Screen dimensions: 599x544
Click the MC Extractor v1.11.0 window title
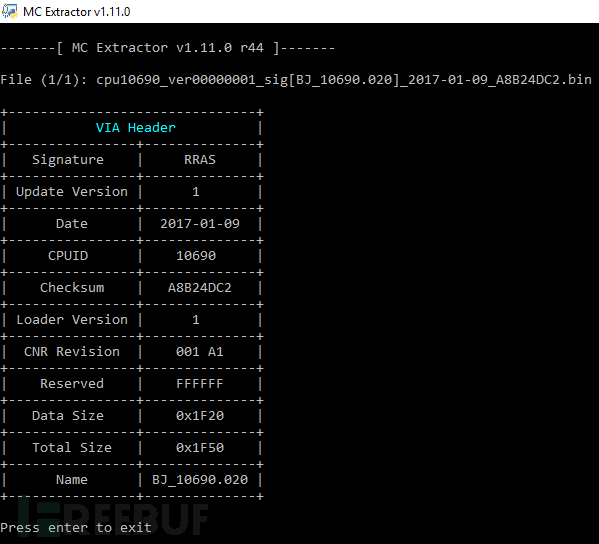[x=76, y=12]
